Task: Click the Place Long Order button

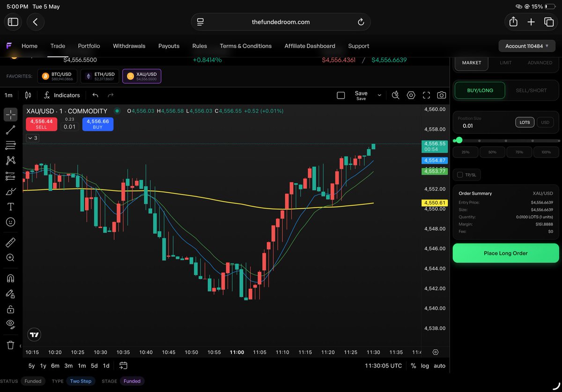Action: [x=506, y=253]
